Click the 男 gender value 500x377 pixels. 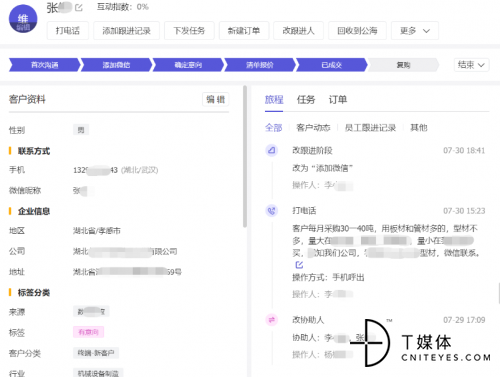[x=81, y=130]
